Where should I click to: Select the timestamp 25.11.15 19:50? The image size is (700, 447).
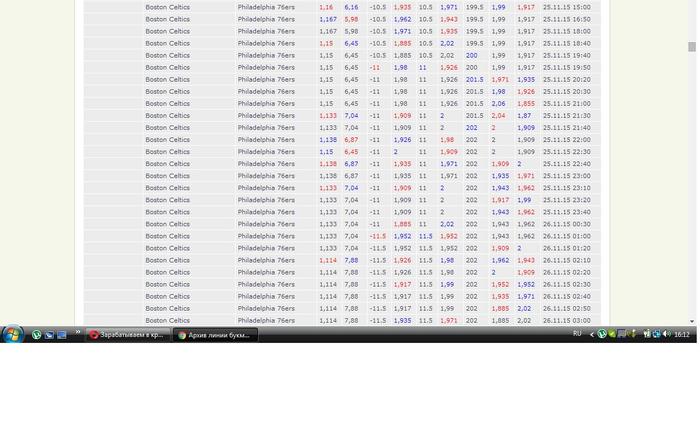567,67
